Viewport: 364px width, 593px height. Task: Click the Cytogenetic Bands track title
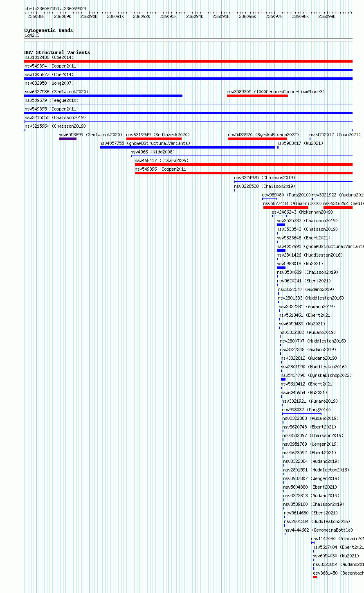point(49,30)
